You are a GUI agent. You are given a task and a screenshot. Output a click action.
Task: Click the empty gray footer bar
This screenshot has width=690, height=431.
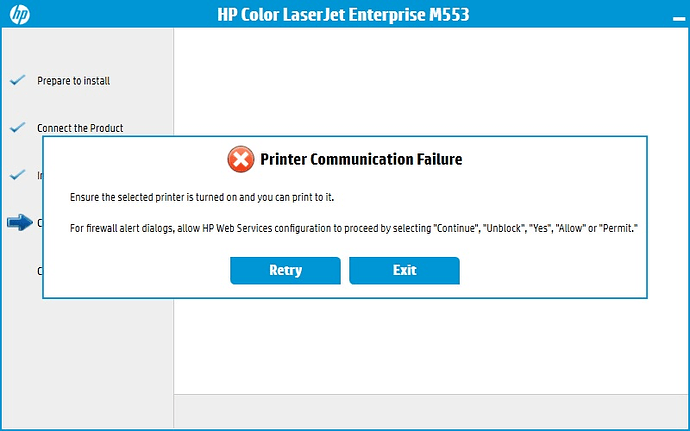[430, 411]
